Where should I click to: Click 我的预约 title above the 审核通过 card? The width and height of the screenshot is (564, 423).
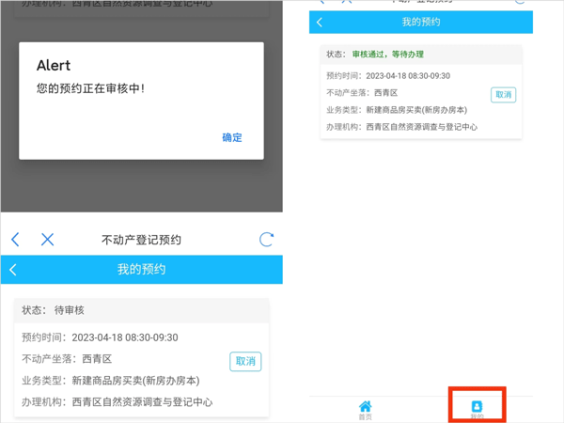(421, 22)
